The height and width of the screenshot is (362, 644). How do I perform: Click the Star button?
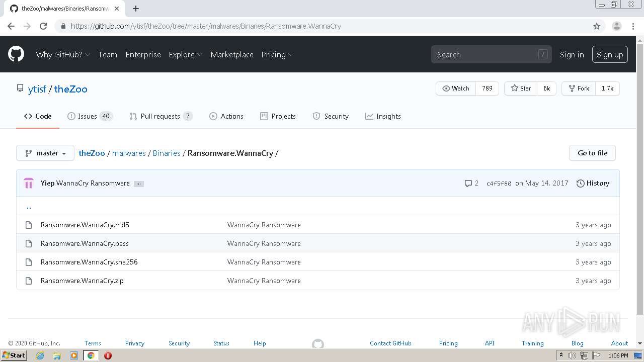(521, 88)
